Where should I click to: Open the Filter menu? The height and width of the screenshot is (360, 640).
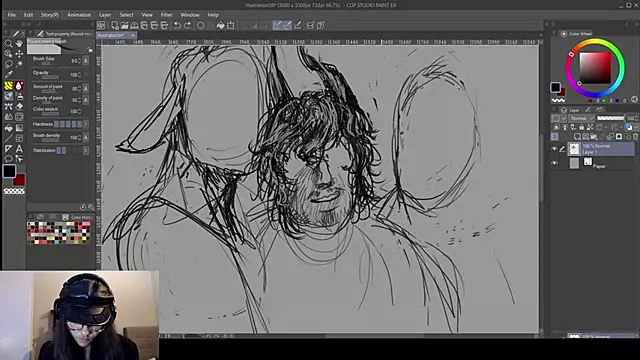pyautogui.click(x=166, y=15)
